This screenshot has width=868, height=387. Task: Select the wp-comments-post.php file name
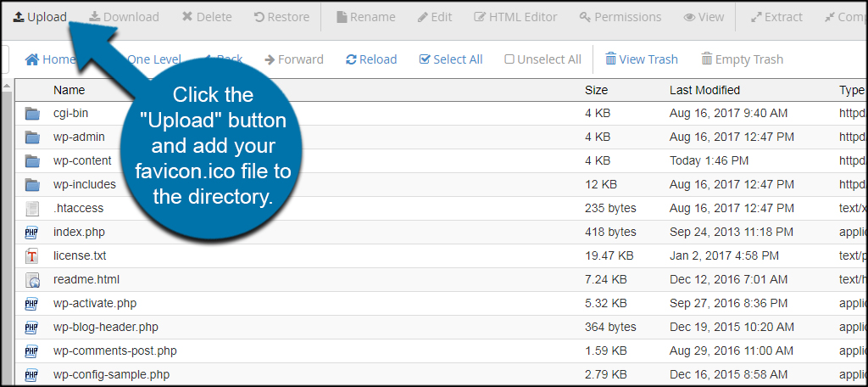pyautogui.click(x=115, y=351)
